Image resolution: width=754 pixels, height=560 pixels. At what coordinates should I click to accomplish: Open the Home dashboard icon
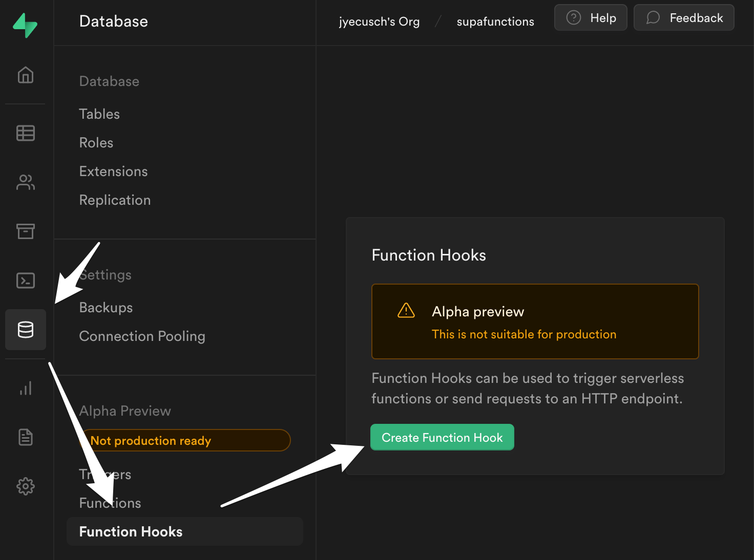click(x=25, y=75)
